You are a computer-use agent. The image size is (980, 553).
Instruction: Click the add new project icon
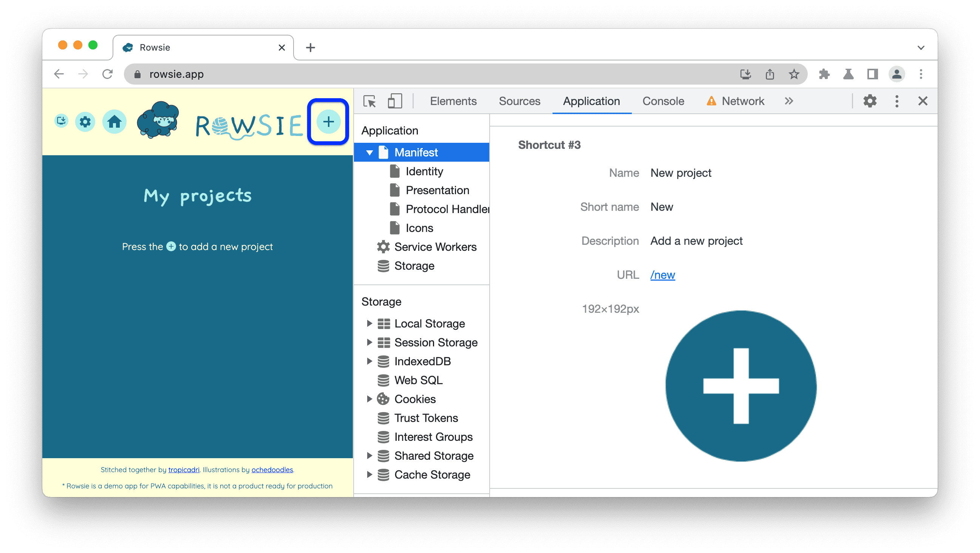click(328, 122)
